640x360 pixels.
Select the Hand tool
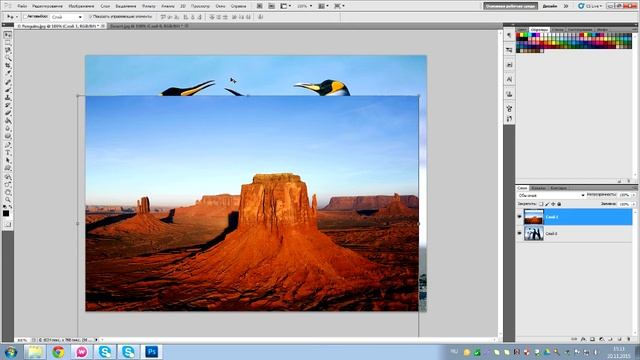coord(8,192)
